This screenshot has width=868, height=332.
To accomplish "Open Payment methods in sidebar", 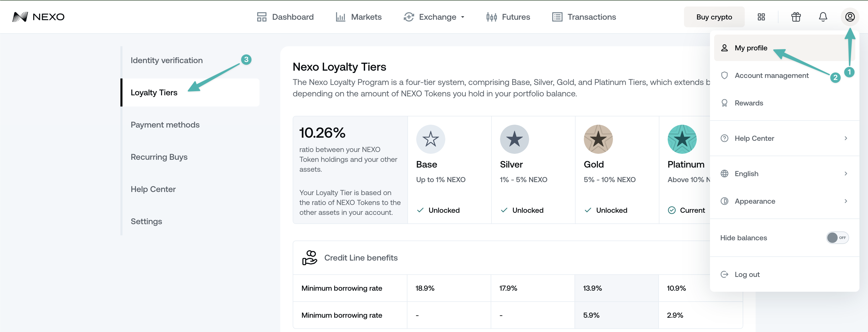I will pos(165,125).
